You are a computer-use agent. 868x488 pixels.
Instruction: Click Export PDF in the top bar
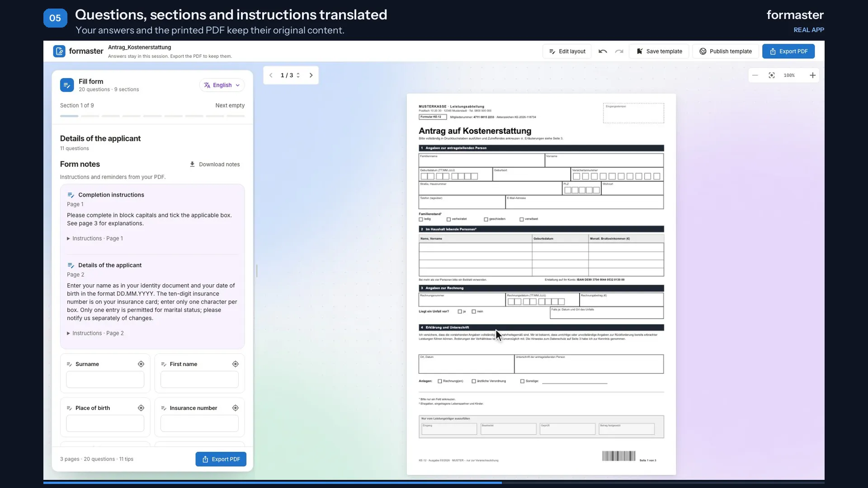pos(788,52)
